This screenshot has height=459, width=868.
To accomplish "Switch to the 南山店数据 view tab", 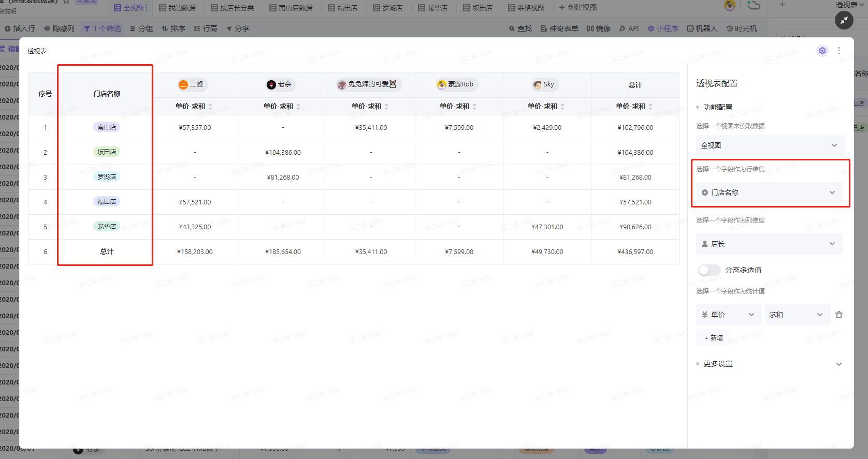I will pos(291,8).
